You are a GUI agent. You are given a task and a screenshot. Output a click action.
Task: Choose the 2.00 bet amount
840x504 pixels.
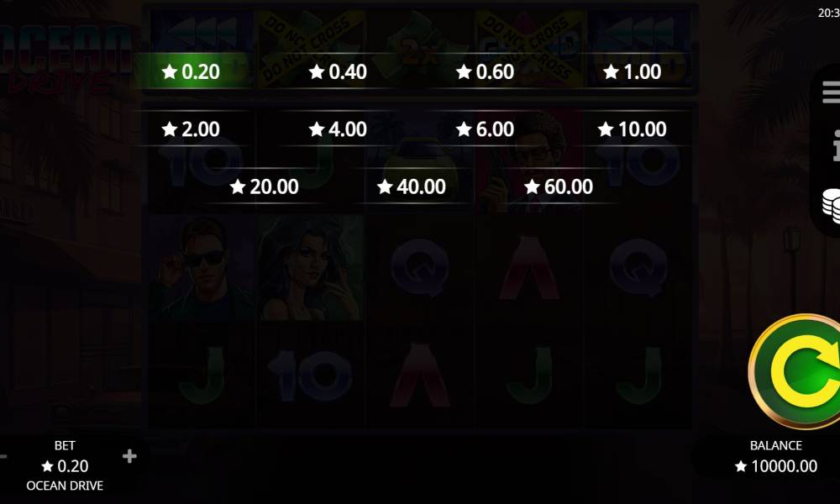coord(192,129)
